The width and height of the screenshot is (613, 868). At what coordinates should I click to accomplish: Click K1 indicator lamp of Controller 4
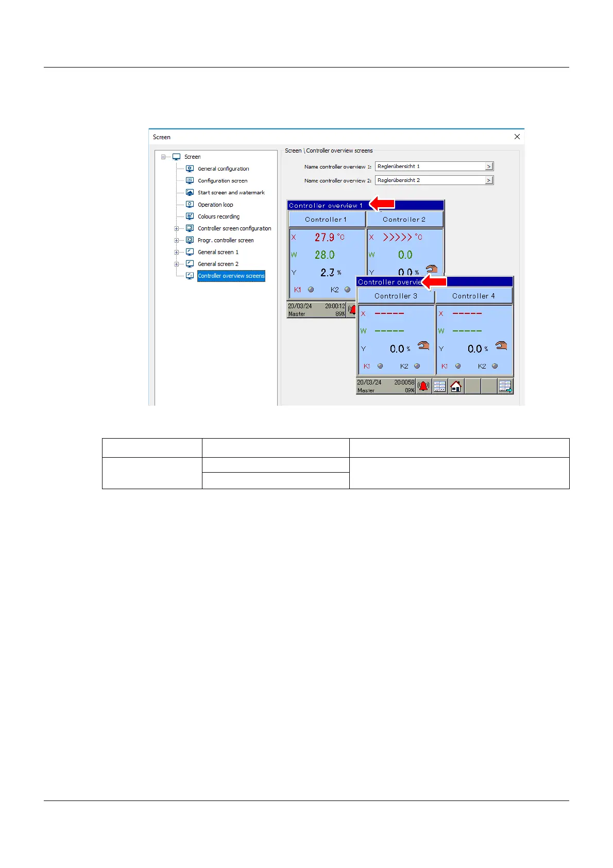pos(458,366)
